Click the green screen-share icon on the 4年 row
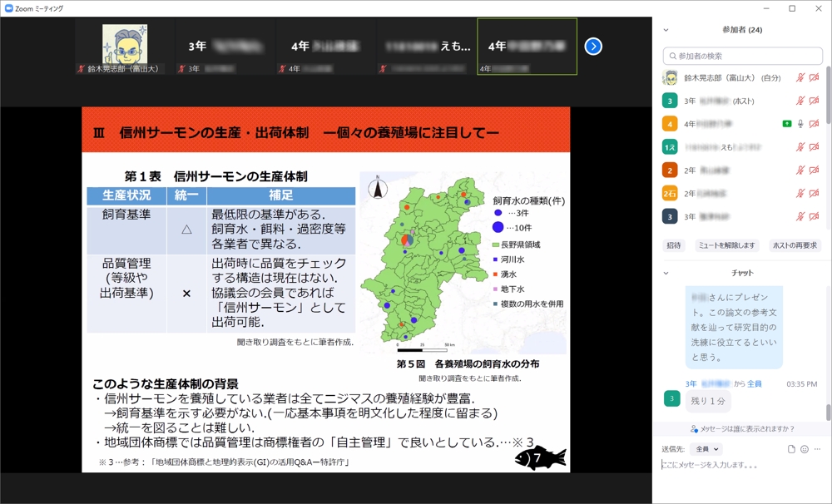This screenshot has height=504, width=832. click(787, 124)
